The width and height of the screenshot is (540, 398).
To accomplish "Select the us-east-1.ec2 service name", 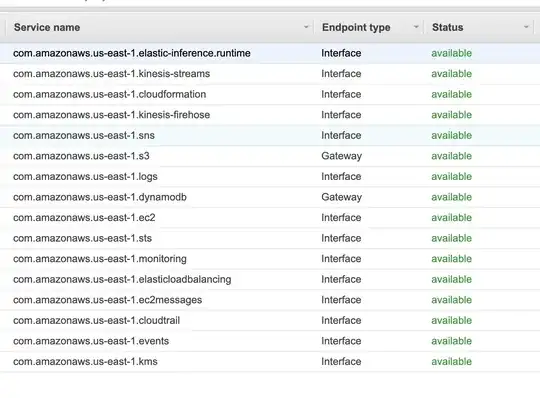I will tap(84, 218).
